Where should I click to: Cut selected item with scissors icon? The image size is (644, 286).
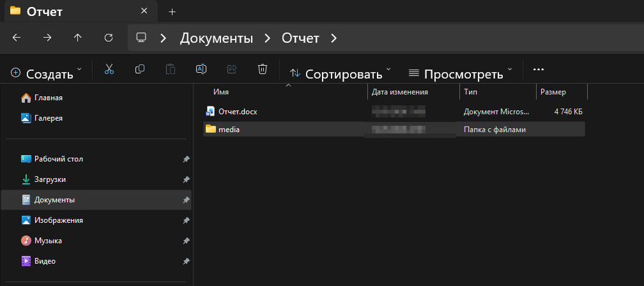109,69
